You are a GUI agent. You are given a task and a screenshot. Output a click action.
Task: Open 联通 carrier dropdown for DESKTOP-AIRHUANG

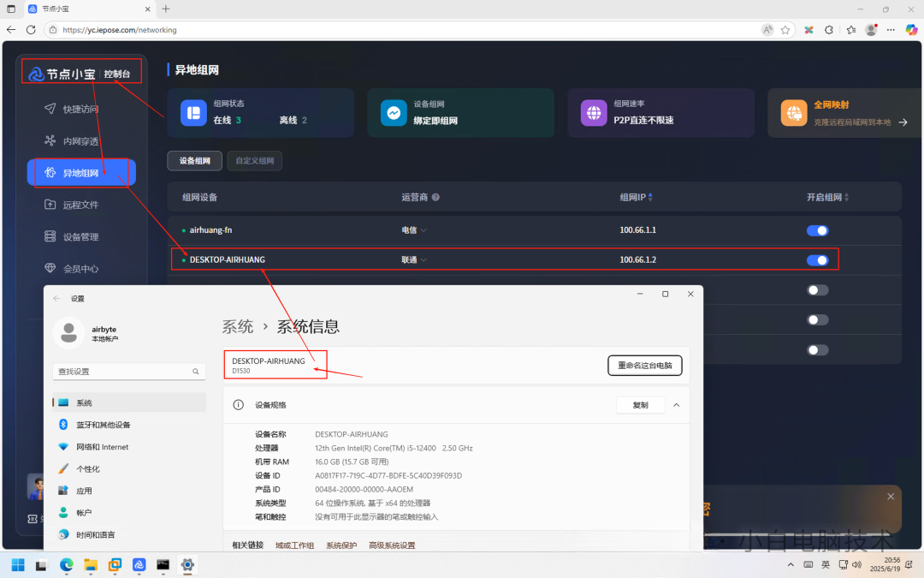click(414, 259)
